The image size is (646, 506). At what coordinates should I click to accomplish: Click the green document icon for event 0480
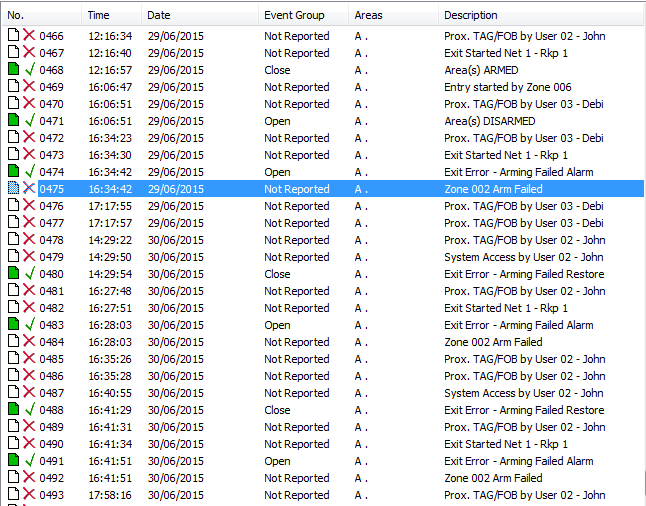13,274
